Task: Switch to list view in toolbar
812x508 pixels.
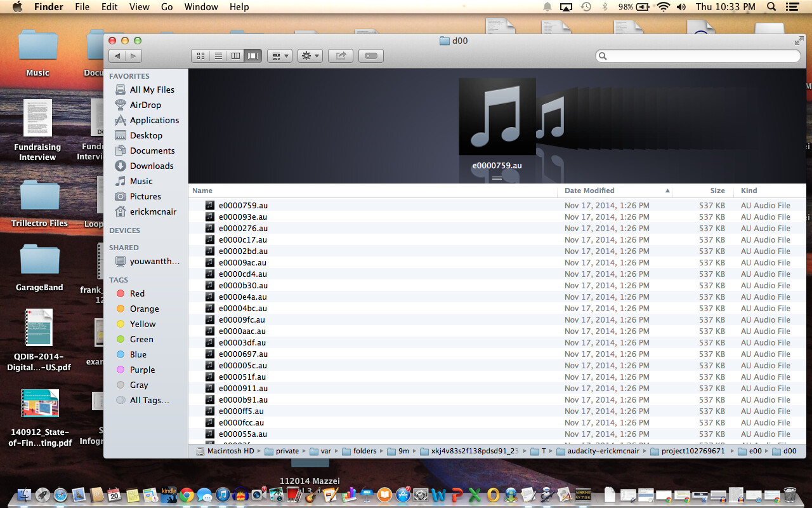Action: (218, 56)
